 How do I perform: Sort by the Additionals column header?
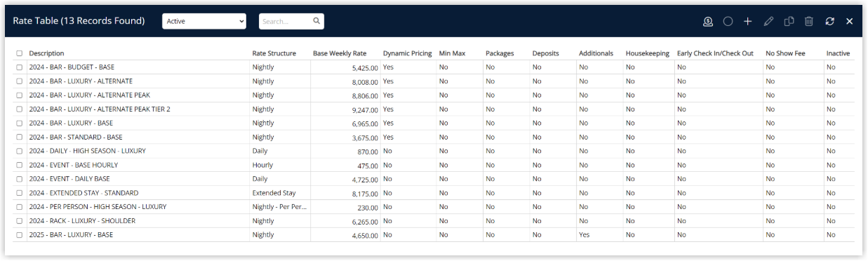596,53
